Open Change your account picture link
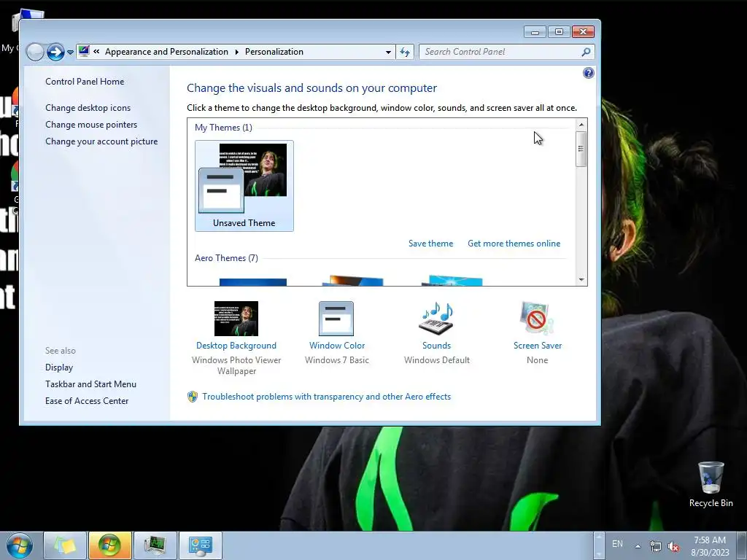747x560 pixels. 101,141
